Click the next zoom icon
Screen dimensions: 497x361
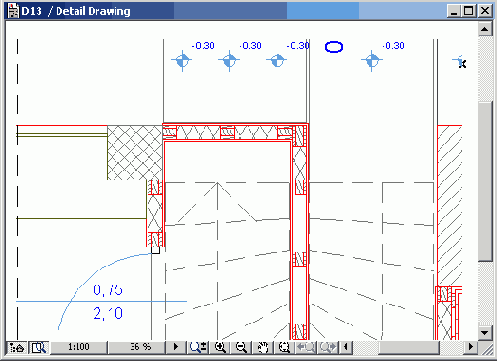coord(328,347)
